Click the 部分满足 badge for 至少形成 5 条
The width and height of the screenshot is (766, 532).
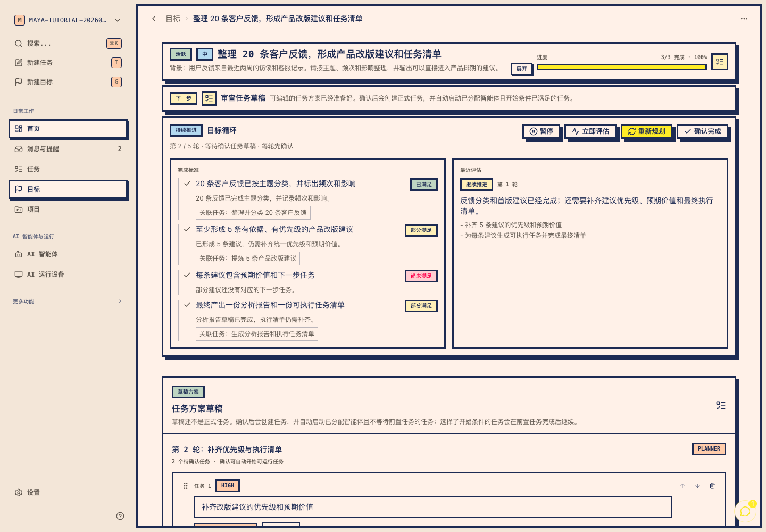[421, 230]
